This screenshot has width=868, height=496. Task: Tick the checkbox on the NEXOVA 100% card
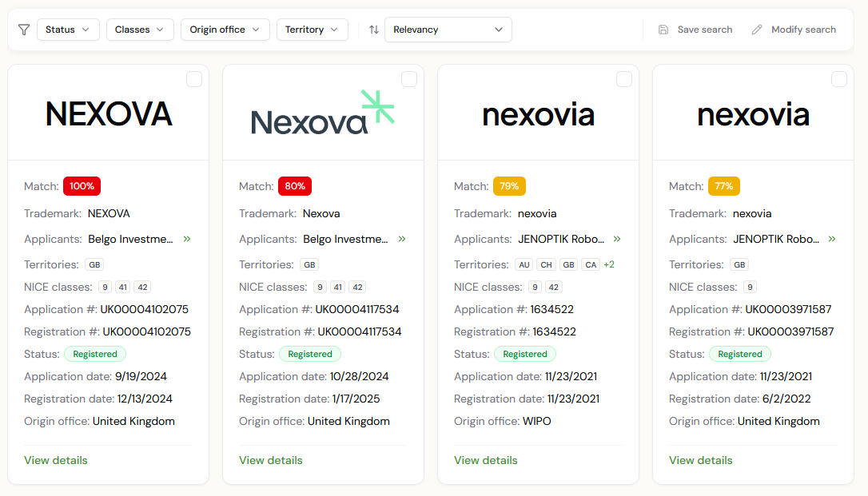coord(194,79)
